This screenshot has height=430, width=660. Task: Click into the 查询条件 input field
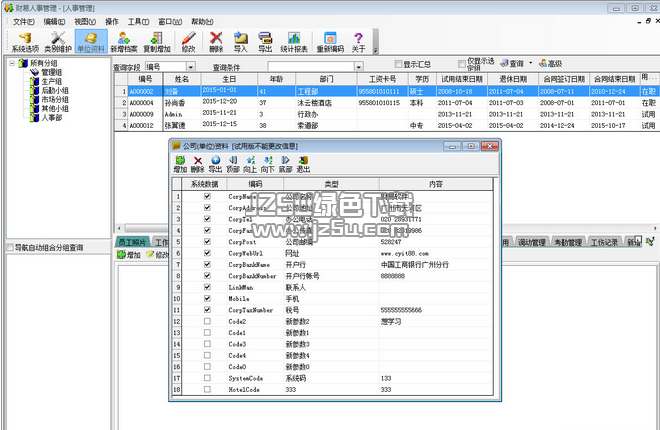(311, 66)
